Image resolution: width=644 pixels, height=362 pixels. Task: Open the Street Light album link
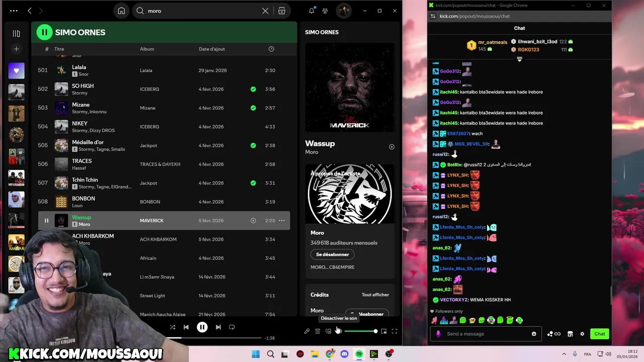coord(152,296)
